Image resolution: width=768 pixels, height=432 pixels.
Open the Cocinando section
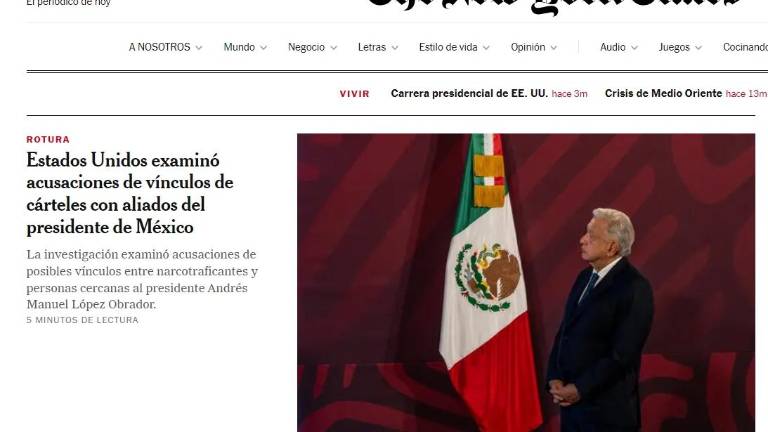745,48
